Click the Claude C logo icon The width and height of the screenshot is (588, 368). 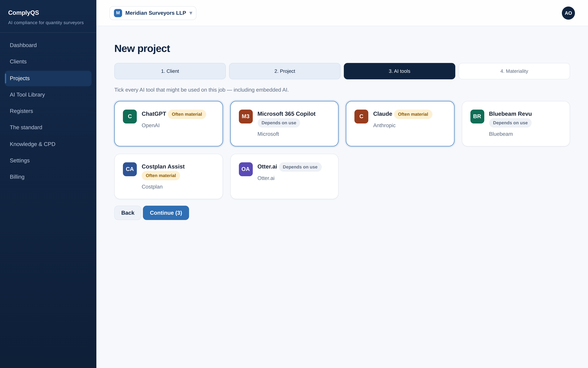361,116
